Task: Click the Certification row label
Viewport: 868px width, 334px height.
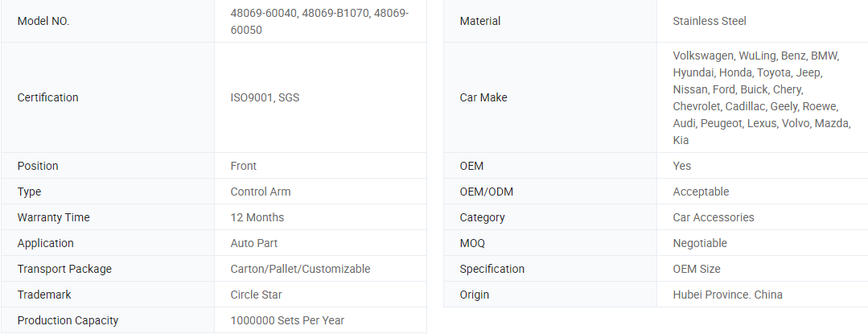Action: coord(47,97)
